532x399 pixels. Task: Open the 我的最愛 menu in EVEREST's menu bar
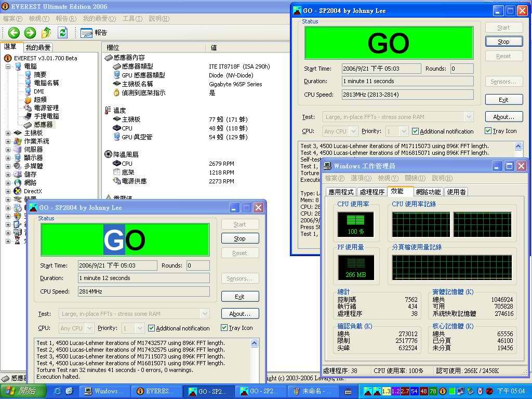(99, 19)
